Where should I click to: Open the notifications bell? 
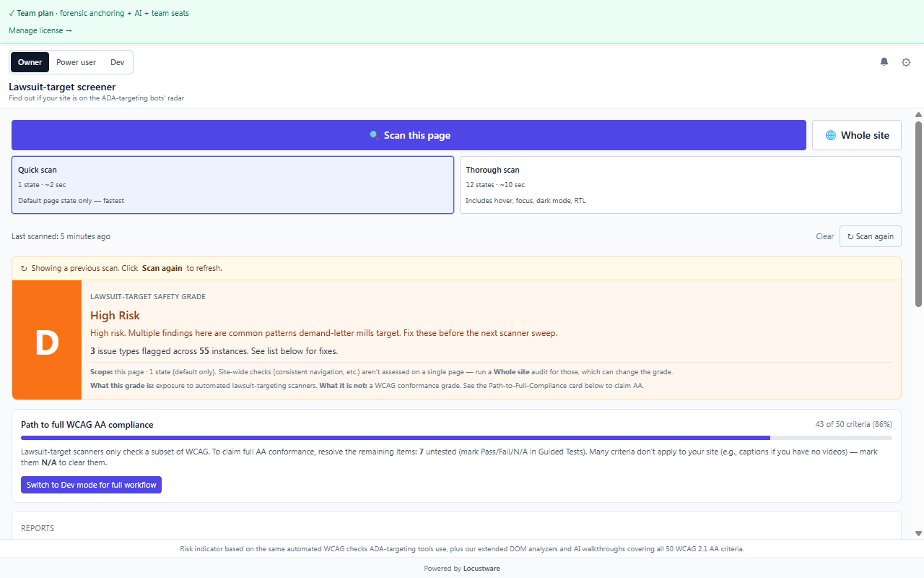(884, 62)
